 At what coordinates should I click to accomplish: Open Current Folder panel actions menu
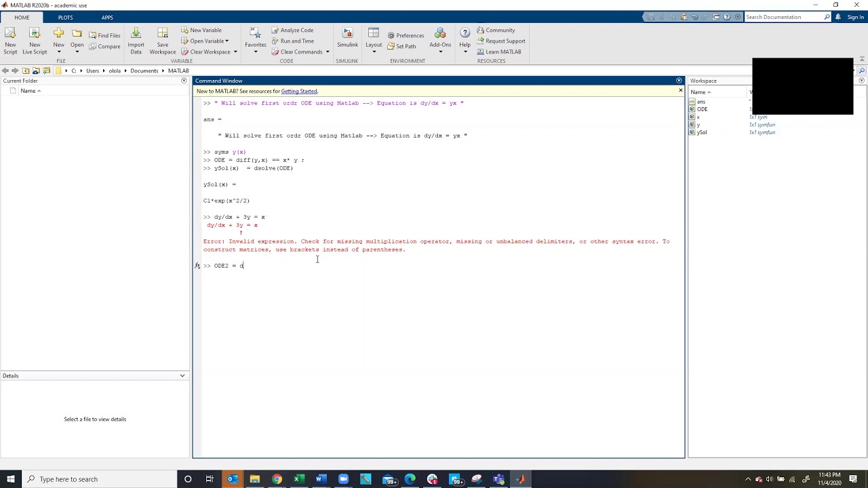tap(183, 81)
